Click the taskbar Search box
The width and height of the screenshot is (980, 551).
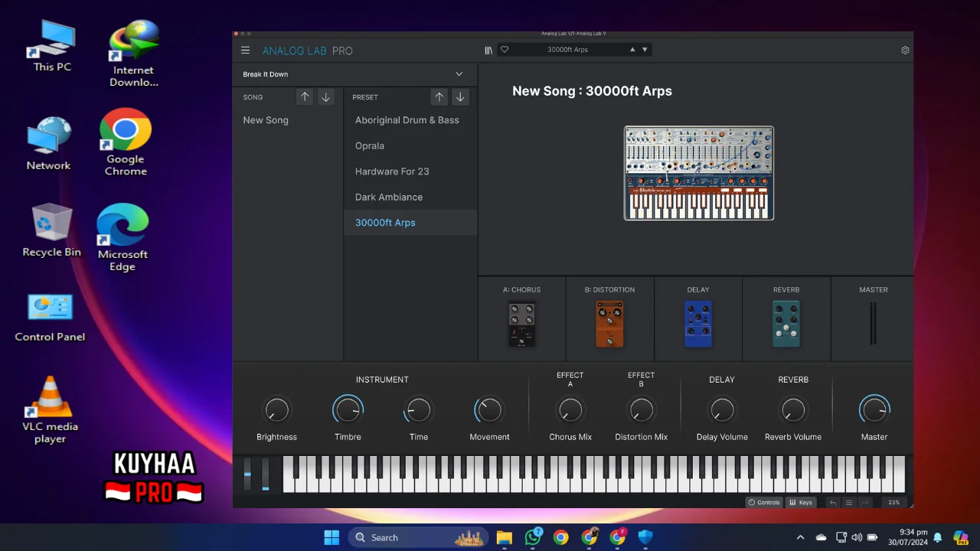[x=418, y=537]
